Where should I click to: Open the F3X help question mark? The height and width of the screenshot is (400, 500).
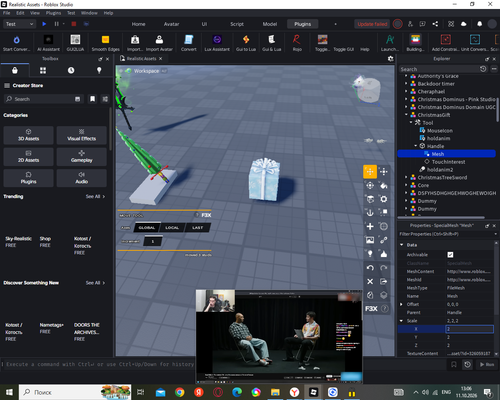[x=385, y=309]
